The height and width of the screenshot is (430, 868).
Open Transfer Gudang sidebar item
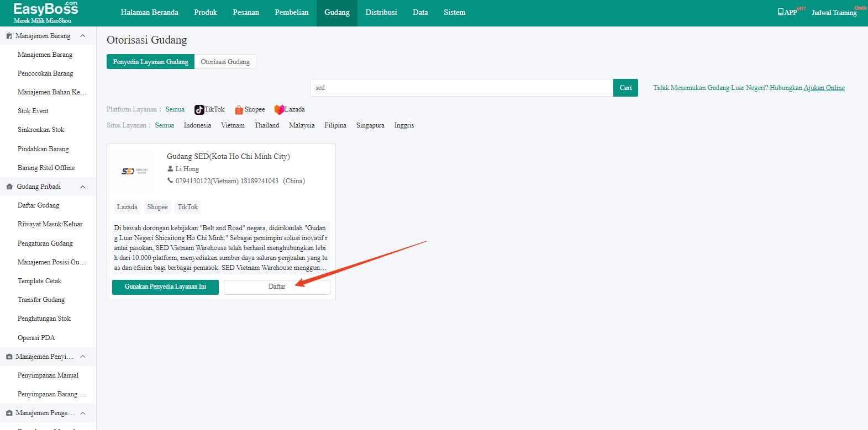tap(41, 300)
